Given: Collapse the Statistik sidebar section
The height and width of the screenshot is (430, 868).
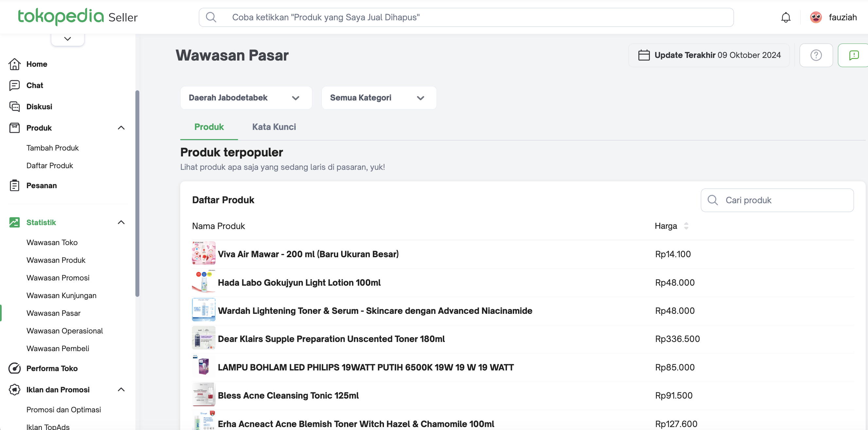Looking at the screenshot, I should (x=121, y=222).
